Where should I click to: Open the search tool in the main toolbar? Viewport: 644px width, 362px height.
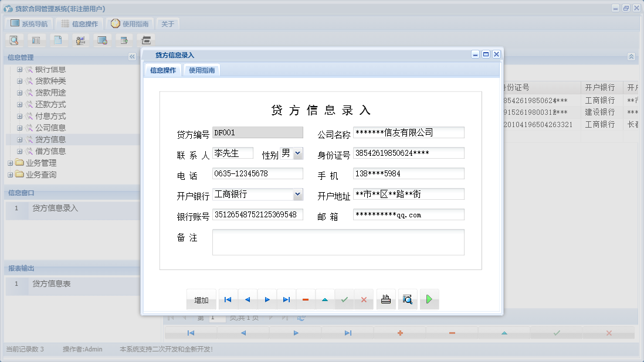[x=15, y=40]
